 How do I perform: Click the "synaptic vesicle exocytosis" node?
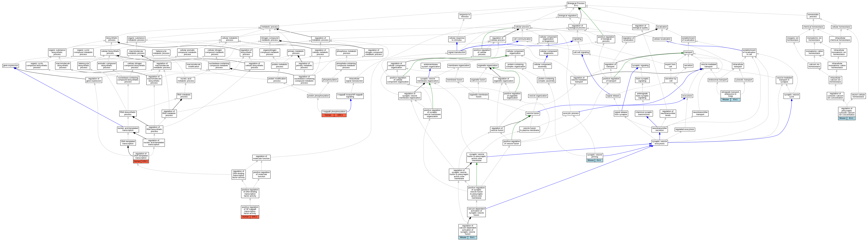pos(659,143)
